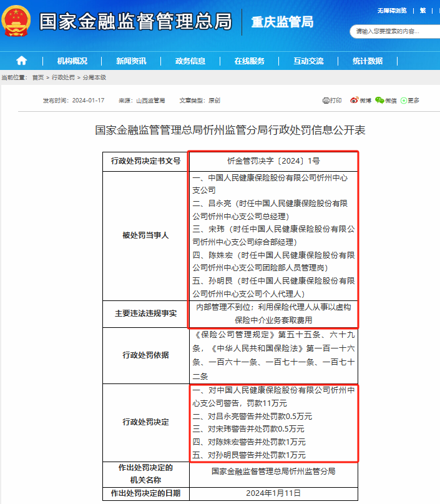Click the 国家金融监督管理总局 site title

click(x=135, y=22)
